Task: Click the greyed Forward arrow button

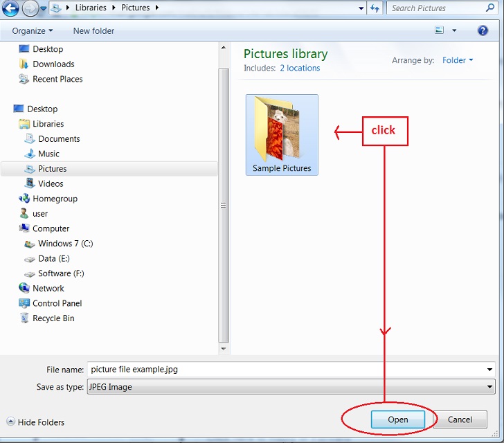Action: 30,8
